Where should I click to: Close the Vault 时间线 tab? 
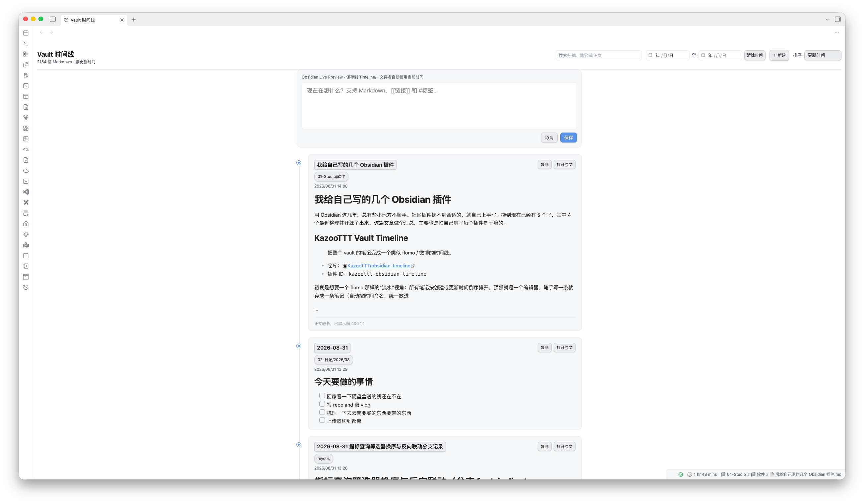tap(122, 20)
